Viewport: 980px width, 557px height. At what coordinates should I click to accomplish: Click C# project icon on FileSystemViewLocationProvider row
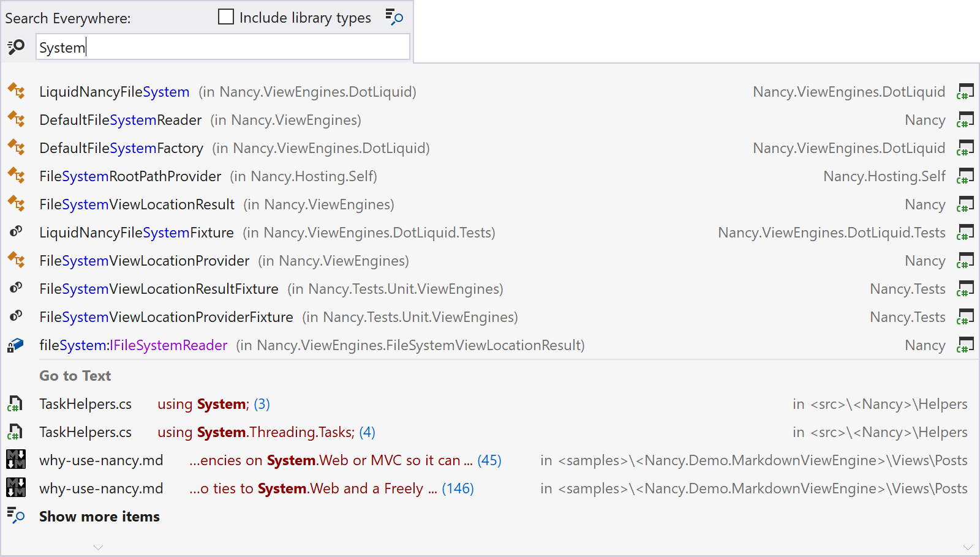(965, 261)
